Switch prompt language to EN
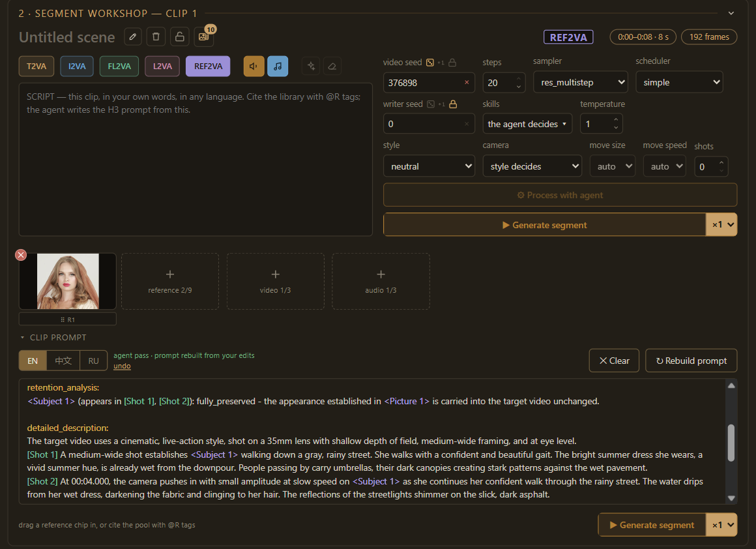The height and width of the screenshot is (549, 756). (33, 361)
